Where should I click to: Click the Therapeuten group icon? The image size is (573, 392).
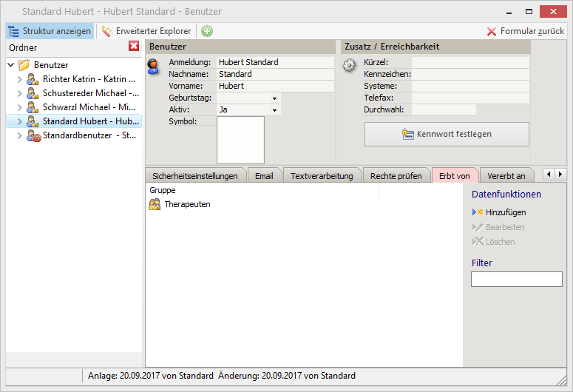point(155,204)
